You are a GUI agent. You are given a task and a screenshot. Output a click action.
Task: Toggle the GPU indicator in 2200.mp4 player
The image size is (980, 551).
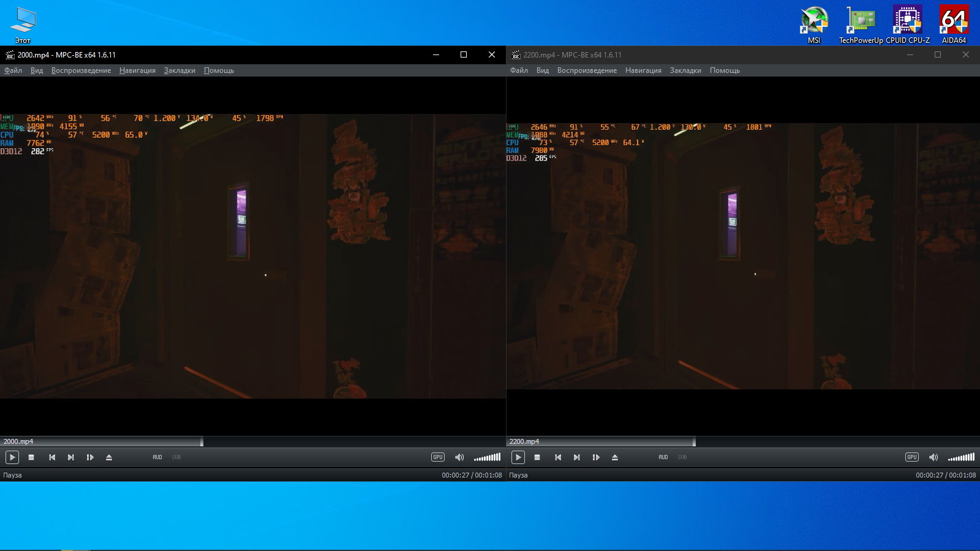point(912,457)
